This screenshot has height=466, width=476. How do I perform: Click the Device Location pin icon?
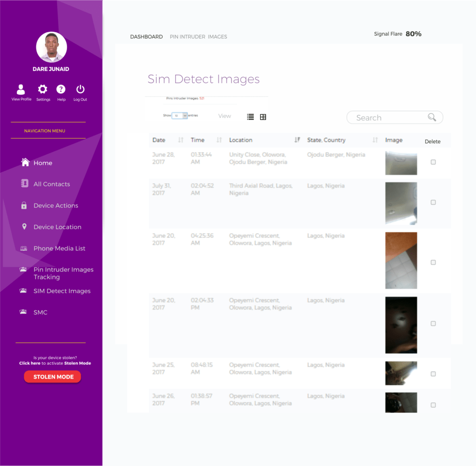pos(25,227)
